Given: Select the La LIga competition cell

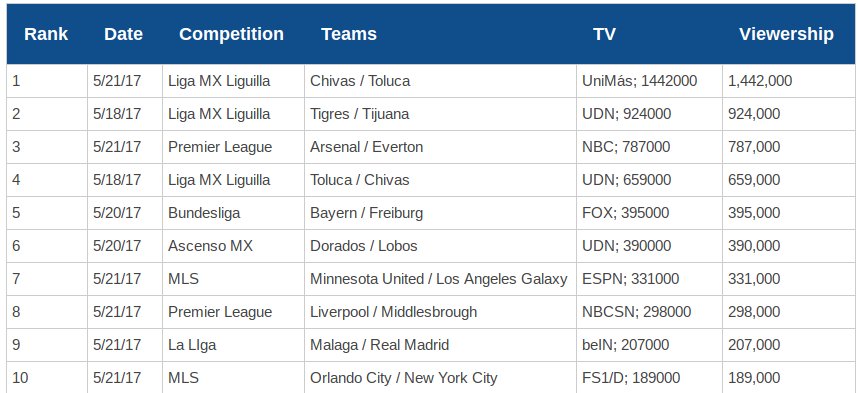Looking at the screenshot, I should (x=233, y=345).
